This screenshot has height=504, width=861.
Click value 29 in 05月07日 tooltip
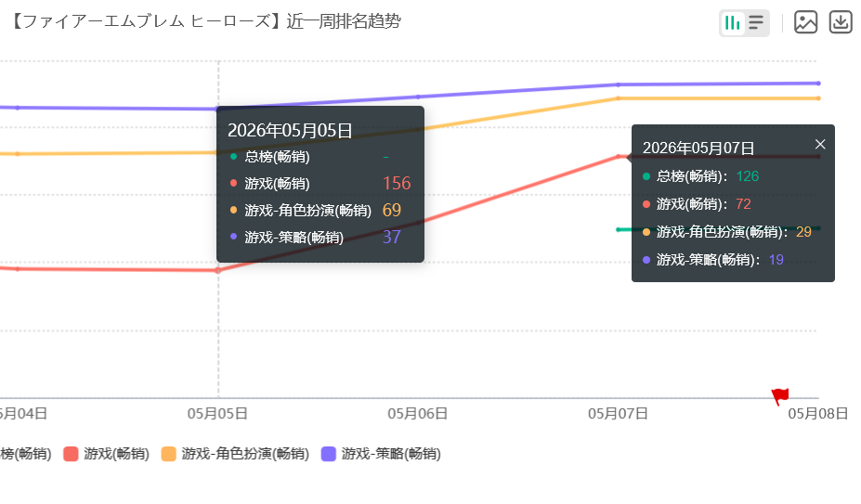[x=803, y=232]
